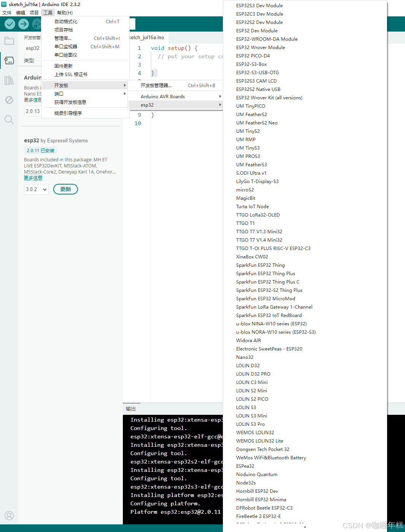405x532 pixels.
Task: Choose ESP32-S3-Box board
Action: (x=305, y=64)
